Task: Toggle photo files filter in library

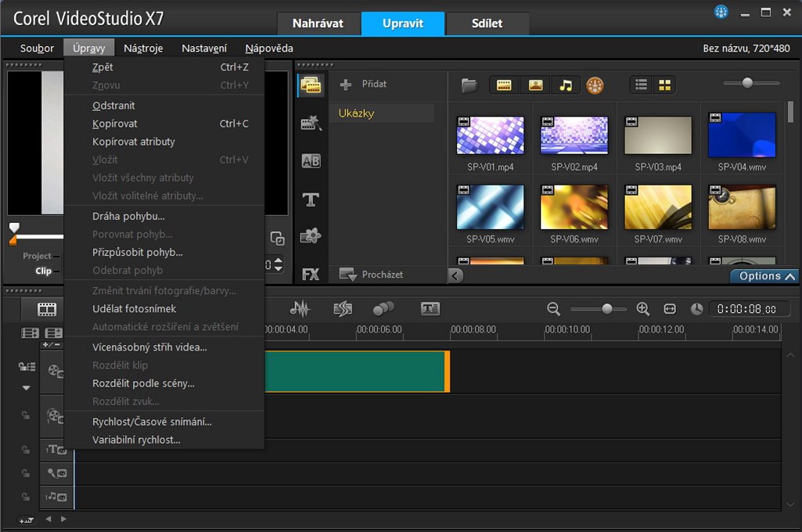Action: [x=535, y=85]
